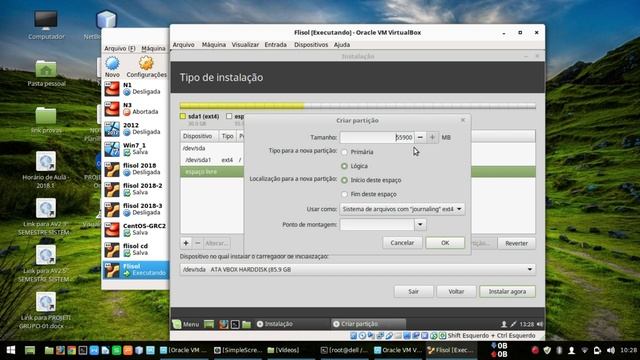Open the Ajuda menu
Screen dimensions: 640x360
[342, 44]
